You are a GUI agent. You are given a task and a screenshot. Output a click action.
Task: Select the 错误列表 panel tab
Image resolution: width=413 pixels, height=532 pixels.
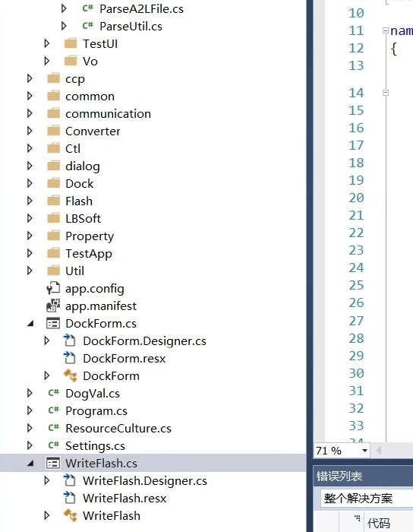pyautogui.click(x=339, y=477)
